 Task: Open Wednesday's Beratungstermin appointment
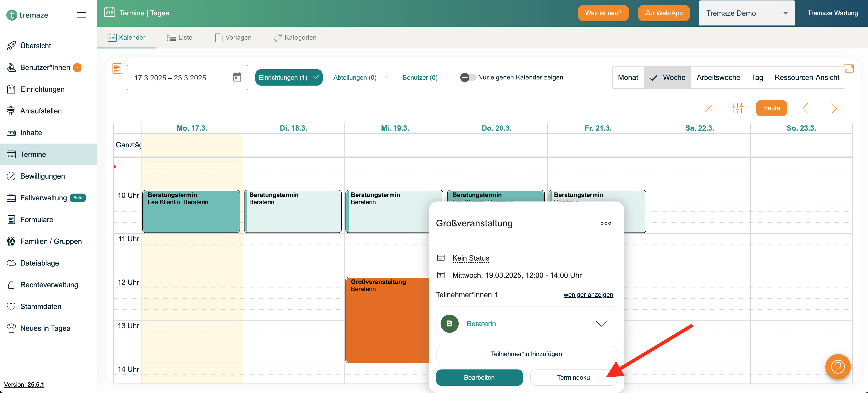387,211
